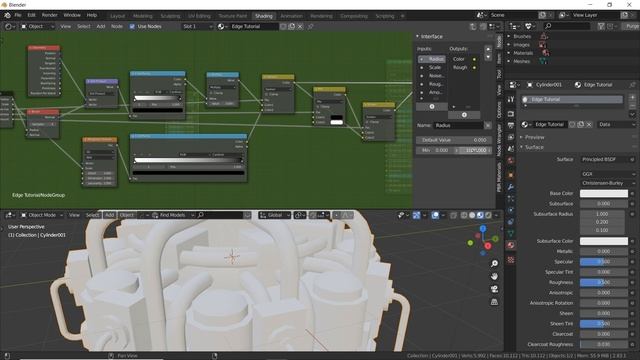640x360 pixels.
Task: Open the Render properties tab icon
Action: point(511,113)
